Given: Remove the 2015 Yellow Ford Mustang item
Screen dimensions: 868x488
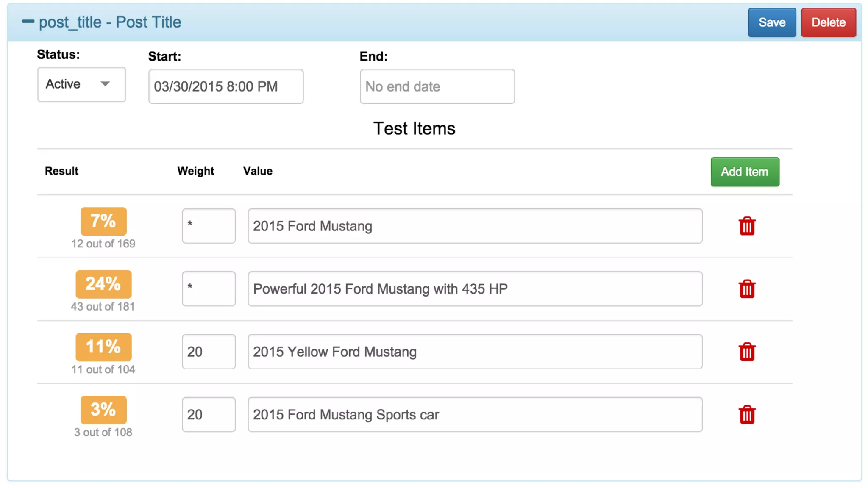Looking at the screenshot, I should click(747, 352).
